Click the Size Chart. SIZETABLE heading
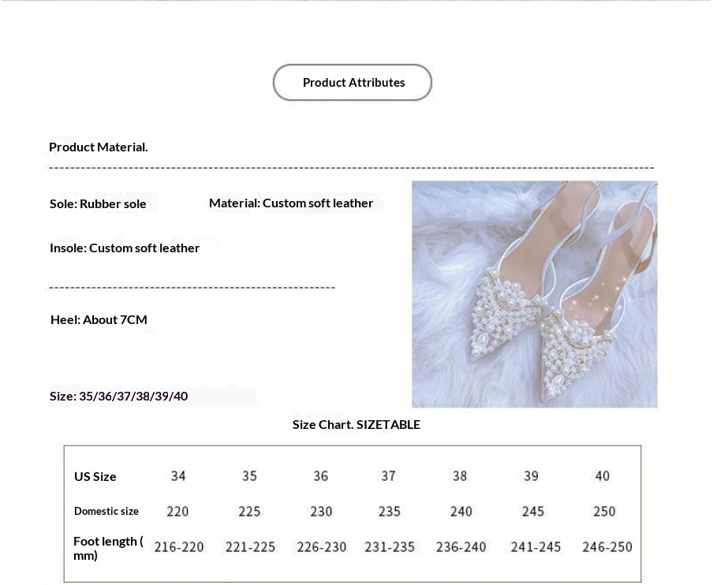Screen dimensions: 728x585 [356, 424]
